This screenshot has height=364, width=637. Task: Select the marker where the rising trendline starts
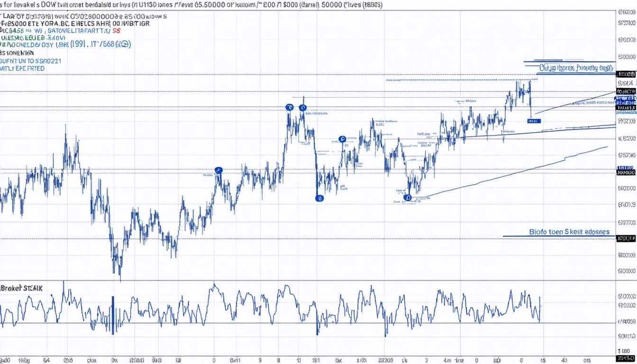[x=408, y=198]
